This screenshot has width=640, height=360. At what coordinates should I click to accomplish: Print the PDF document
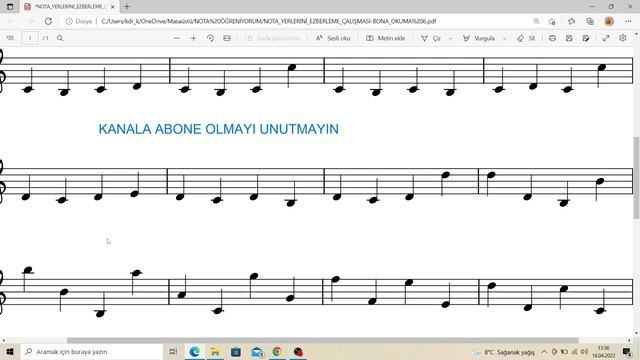pos(552,38)
